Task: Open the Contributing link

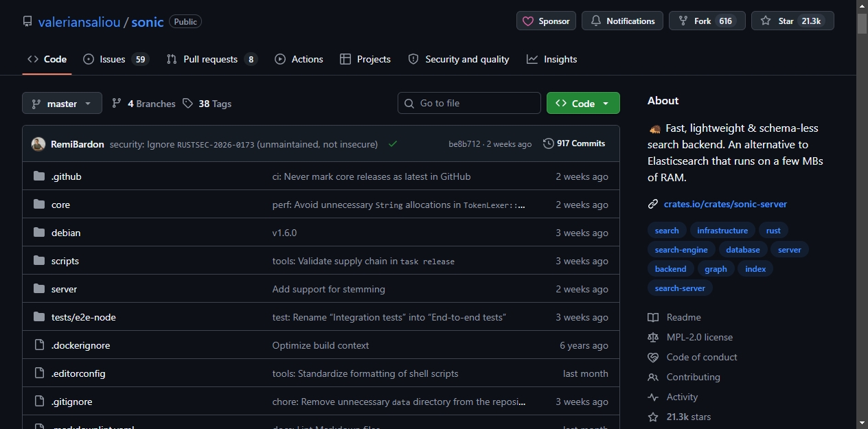Action: coord(684,377)
